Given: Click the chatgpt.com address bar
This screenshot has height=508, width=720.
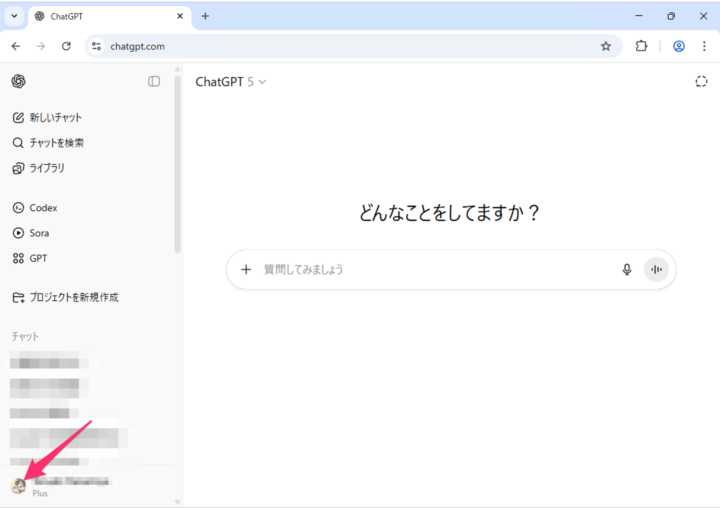Looking at the screenshot, I should 354,46.
